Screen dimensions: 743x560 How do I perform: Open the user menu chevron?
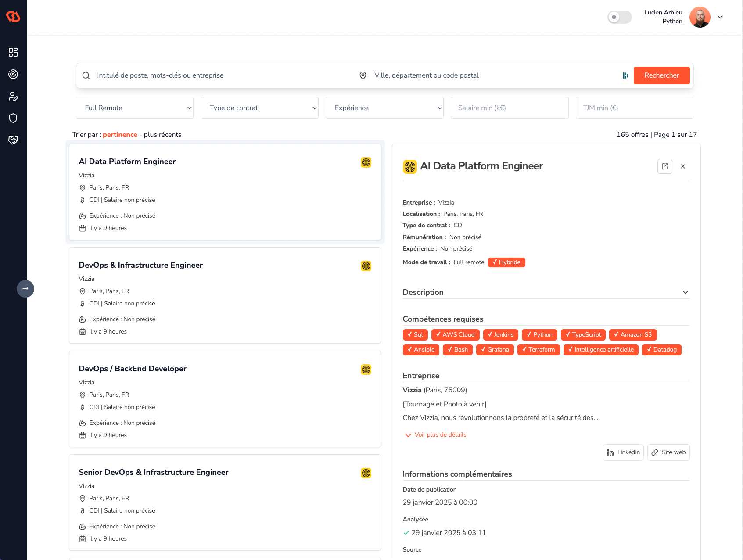720,17
